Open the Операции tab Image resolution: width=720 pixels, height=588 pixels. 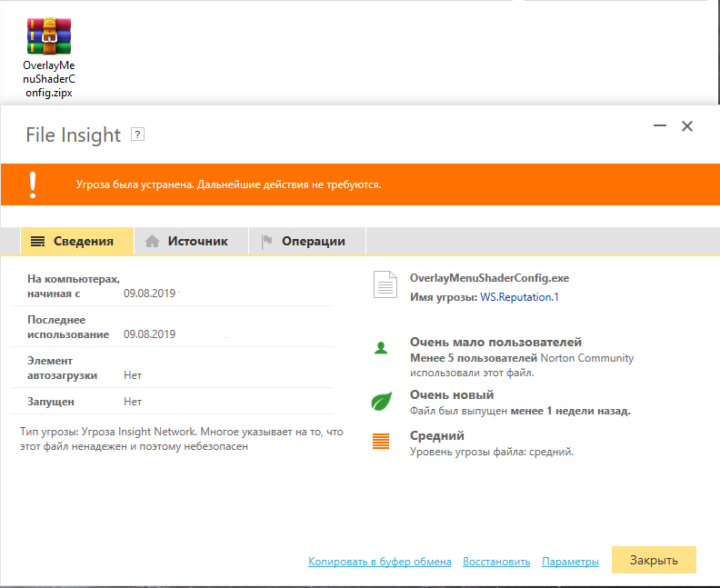coord(307,241)
